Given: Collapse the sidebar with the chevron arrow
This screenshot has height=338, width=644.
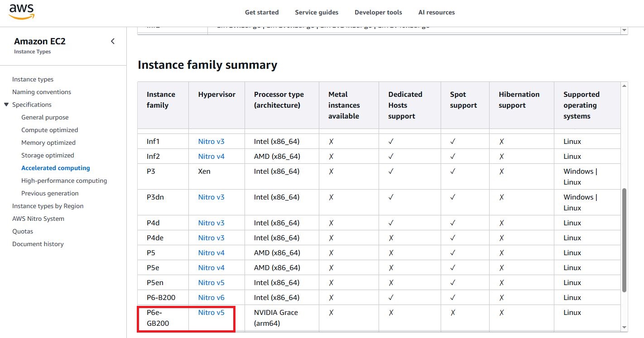Looking at the screenshot, I should coord(113,41).
